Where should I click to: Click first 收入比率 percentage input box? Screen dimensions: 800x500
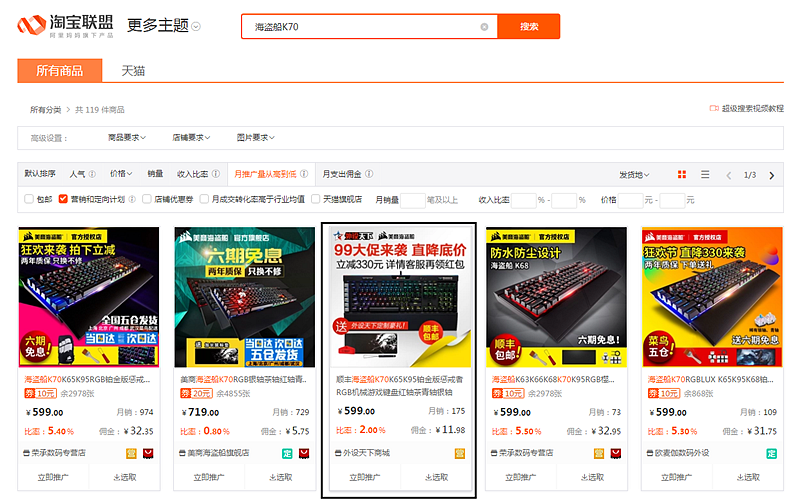point(523,200)
